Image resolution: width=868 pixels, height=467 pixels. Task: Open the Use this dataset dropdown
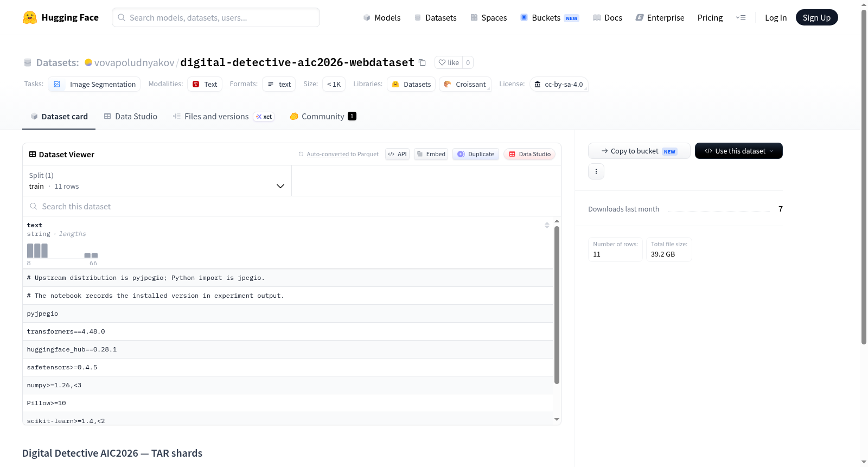739,151
